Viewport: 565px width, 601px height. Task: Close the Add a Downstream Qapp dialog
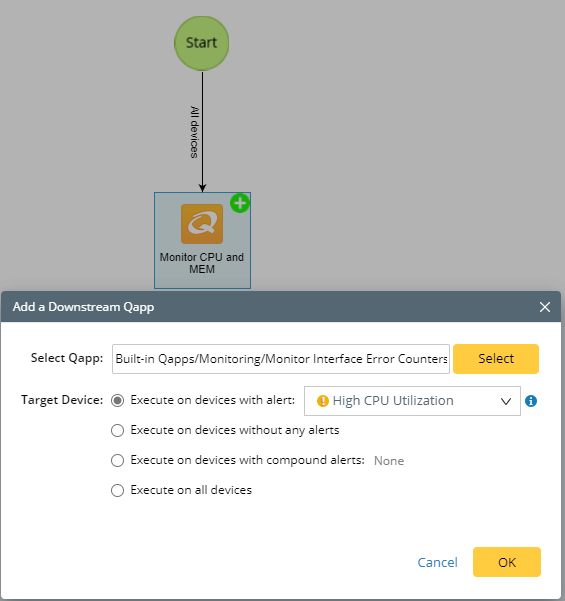pyautogui.click(x=545, y=307)
